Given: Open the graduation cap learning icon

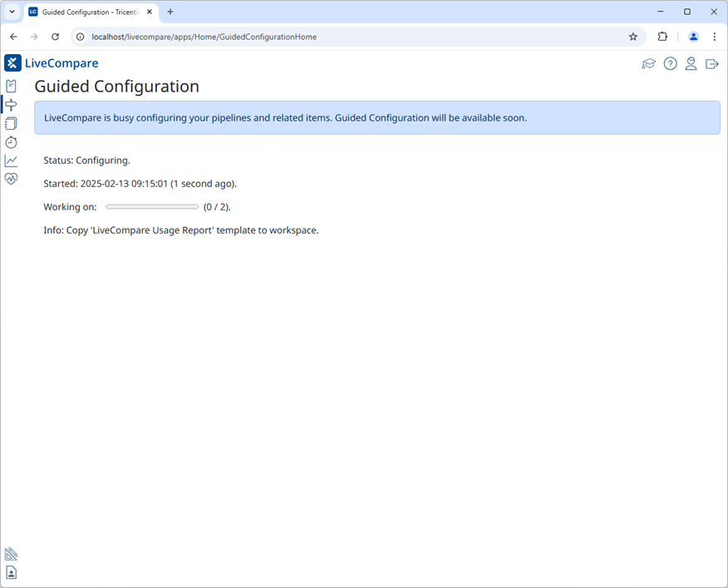Looking at the screenshot, I should click(649, 63).
